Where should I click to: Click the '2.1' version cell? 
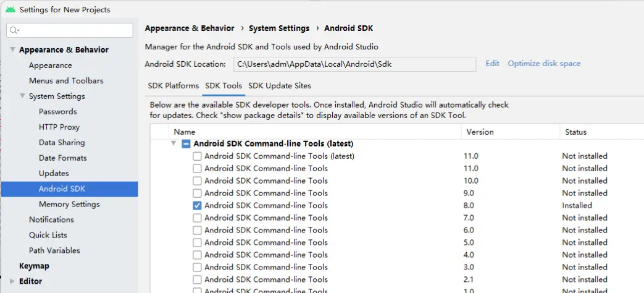pyautogui.click(x=468, y=279)
